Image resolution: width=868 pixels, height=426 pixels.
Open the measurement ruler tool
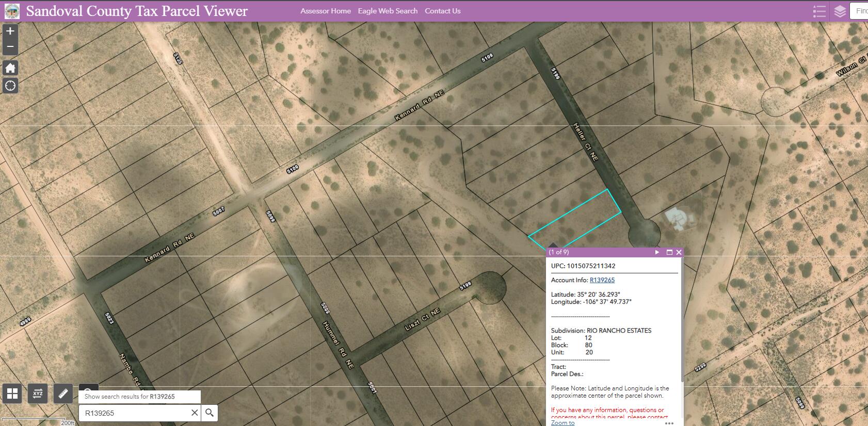(x=63, y=394)
